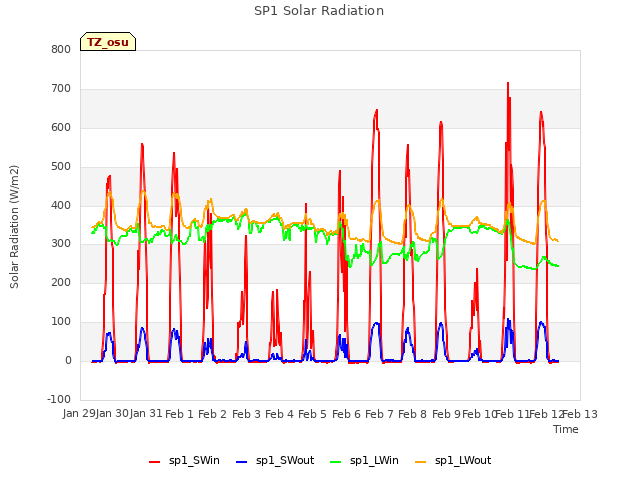640x480 pixels.
Task: Click the blue sp1_SWout legend swatch
Action: [x=242, y=462]
